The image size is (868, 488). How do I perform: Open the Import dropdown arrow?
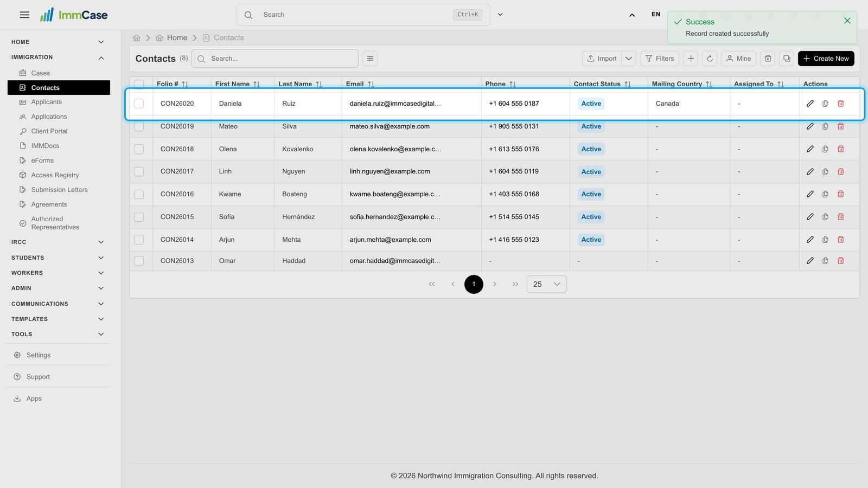629,59
